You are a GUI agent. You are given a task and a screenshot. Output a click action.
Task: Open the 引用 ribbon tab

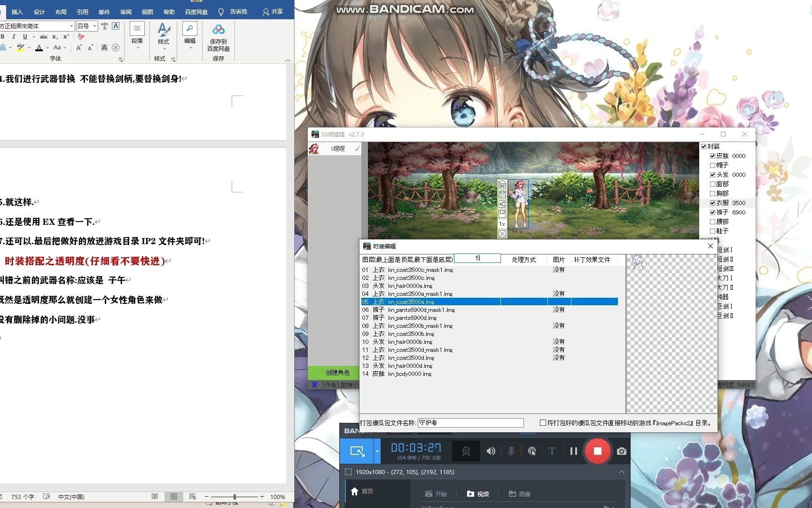pos(83,12)
